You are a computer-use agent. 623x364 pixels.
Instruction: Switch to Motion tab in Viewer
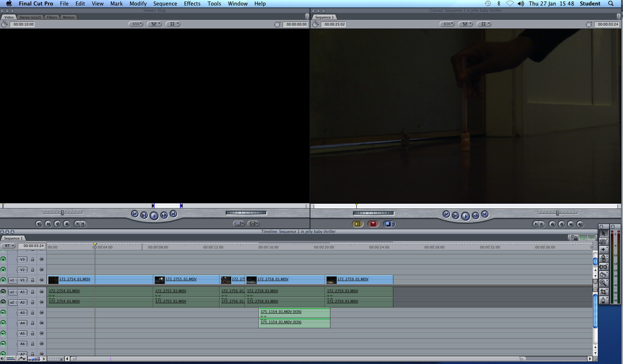click(69, 17)
